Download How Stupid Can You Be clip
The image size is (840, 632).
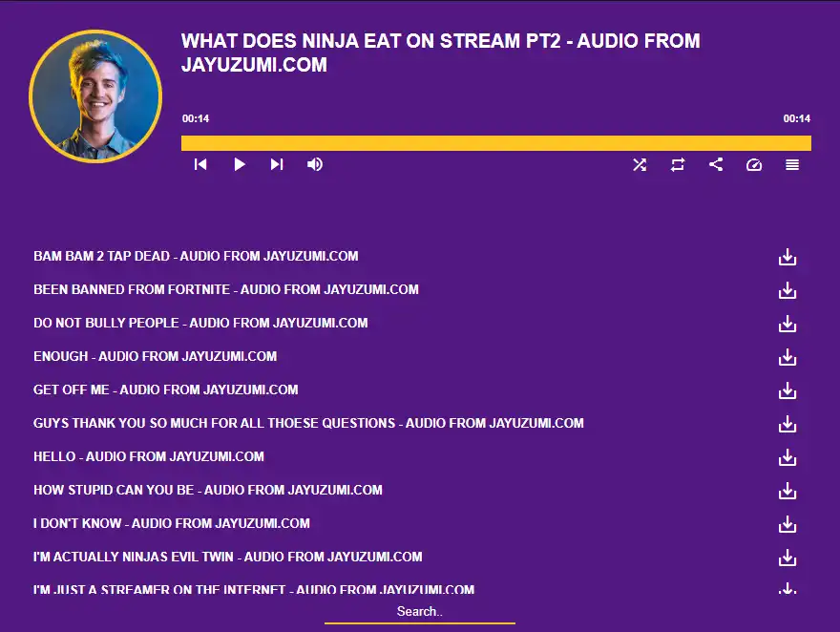787,491
